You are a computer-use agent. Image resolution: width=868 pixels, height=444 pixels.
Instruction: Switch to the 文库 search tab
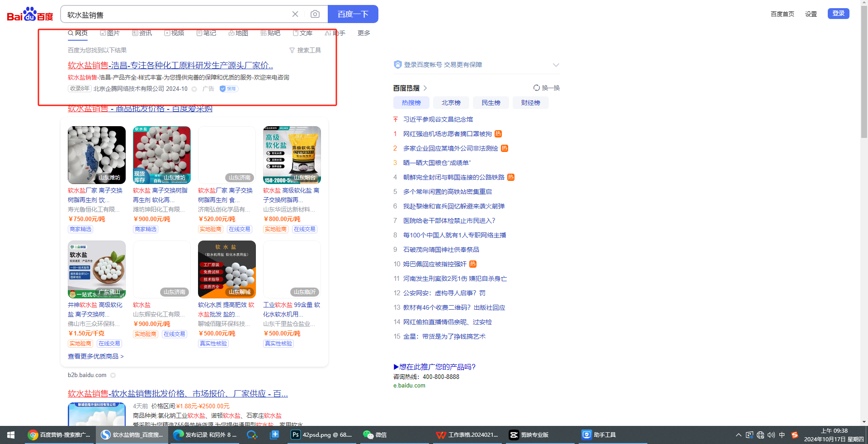coord(302,33)
